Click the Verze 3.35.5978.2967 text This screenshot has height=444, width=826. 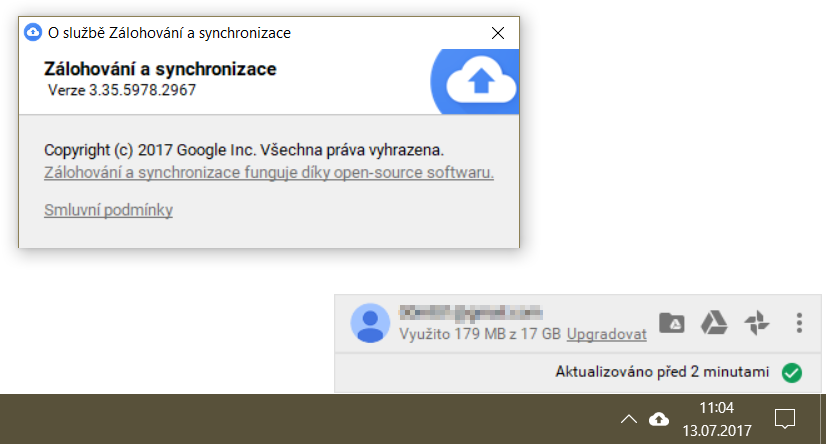click(x=122, y=90)
